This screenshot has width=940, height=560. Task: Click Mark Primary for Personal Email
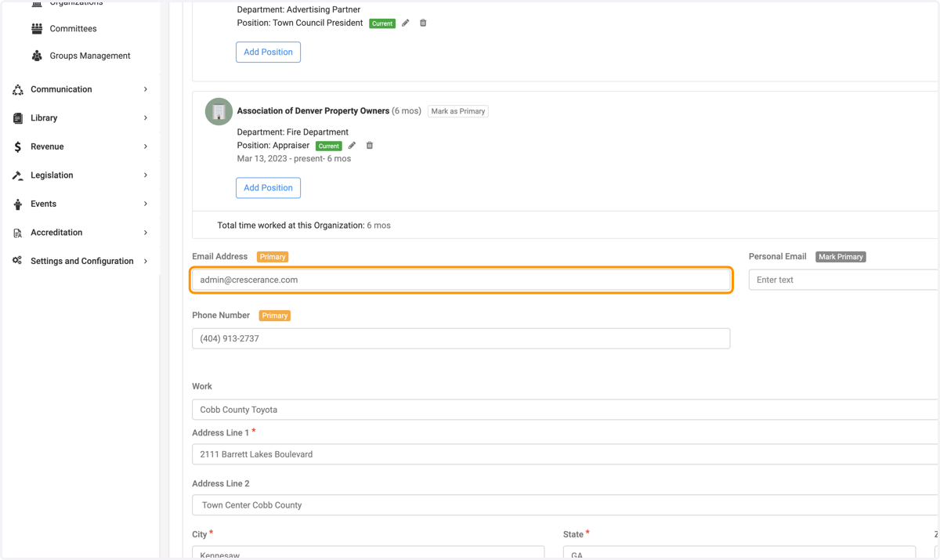841,257
